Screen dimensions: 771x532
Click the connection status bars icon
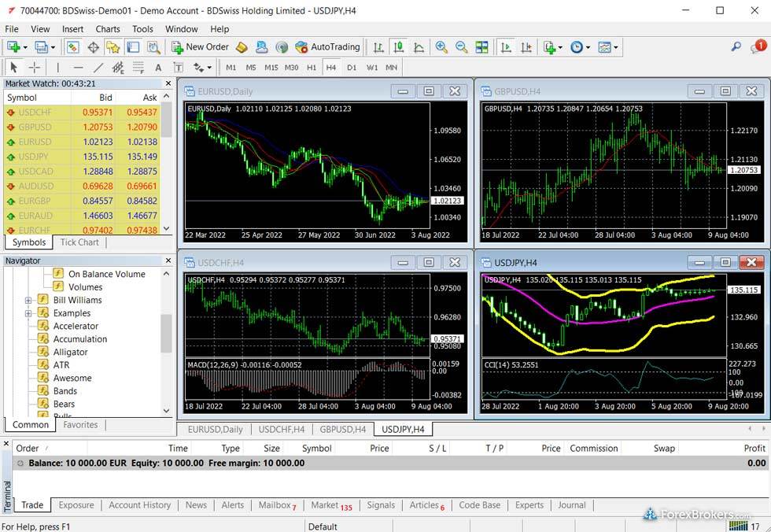738,526
